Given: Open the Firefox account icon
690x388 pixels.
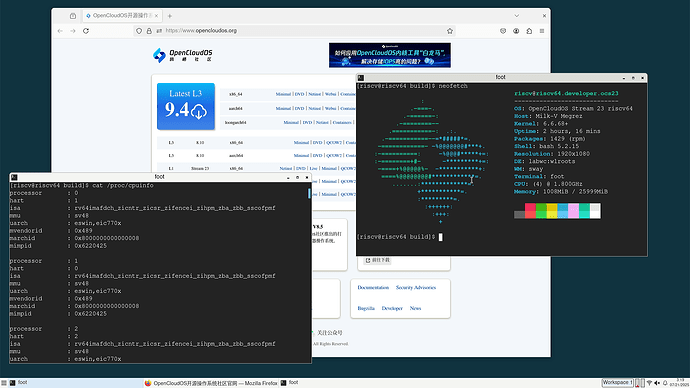Looking at the screenshot, I should 516,31.
